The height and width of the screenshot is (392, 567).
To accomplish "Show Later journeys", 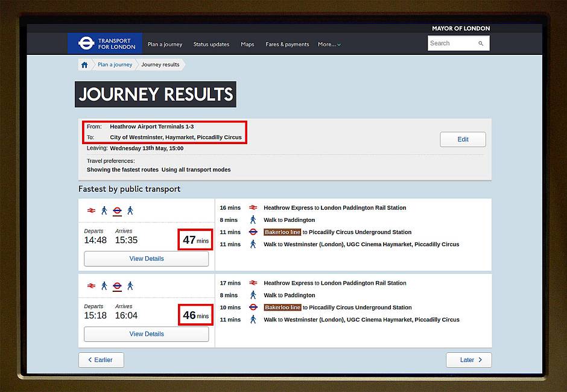I will tap(469, 360).
